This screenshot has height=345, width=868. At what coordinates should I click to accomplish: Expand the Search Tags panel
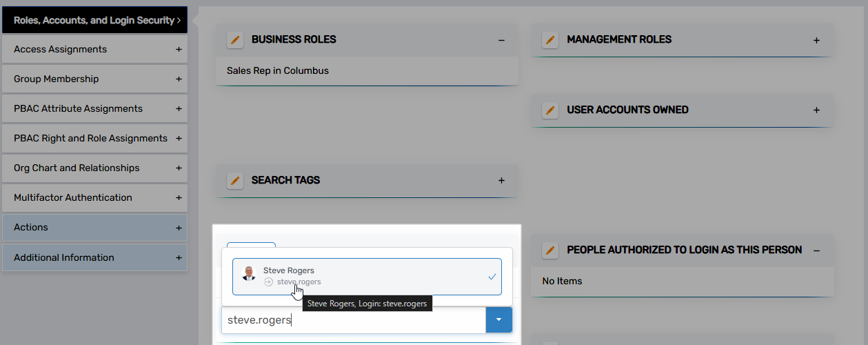click(501, 181)
